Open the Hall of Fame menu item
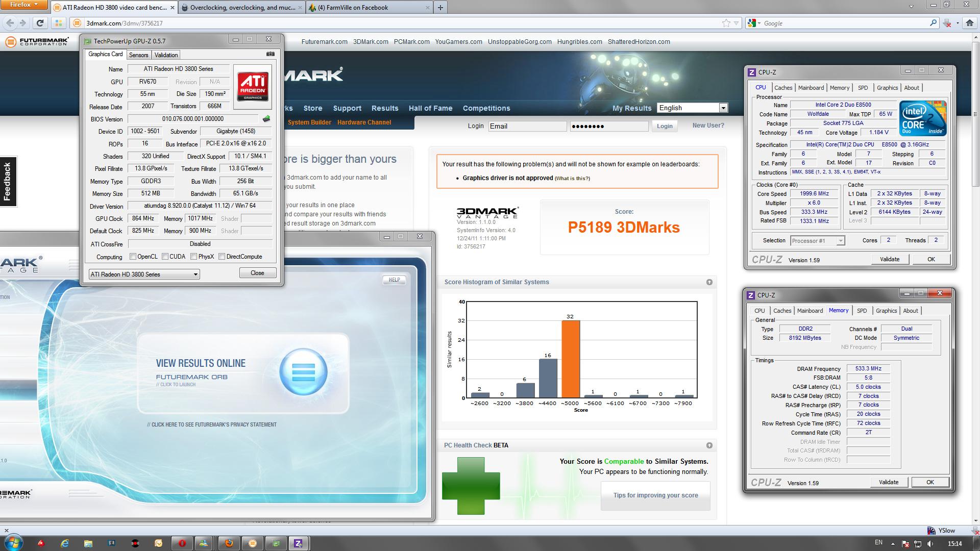This screenshot has width=980, height=551. pyautogui.click(x=430, y=108)
